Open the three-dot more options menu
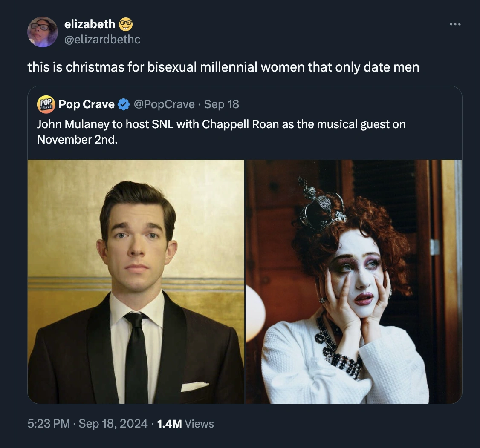The height and width of the screenshot is (448, 480). 455,24
